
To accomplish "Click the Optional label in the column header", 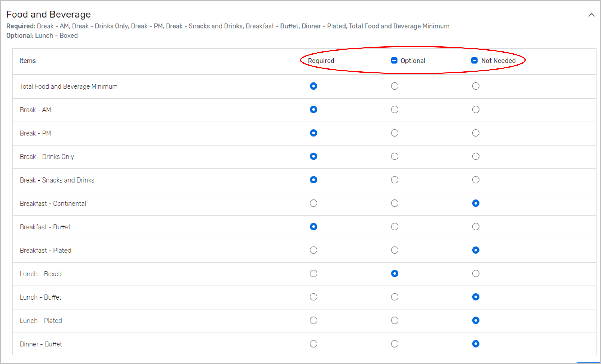I will 412,61.
